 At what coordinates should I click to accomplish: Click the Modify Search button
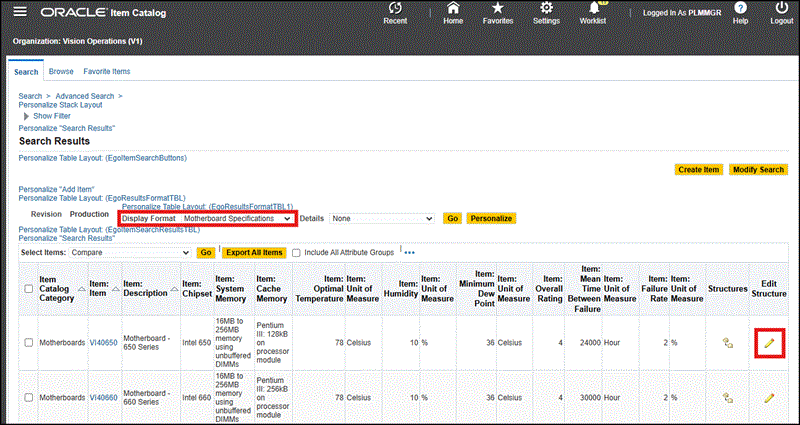point(758,169)
